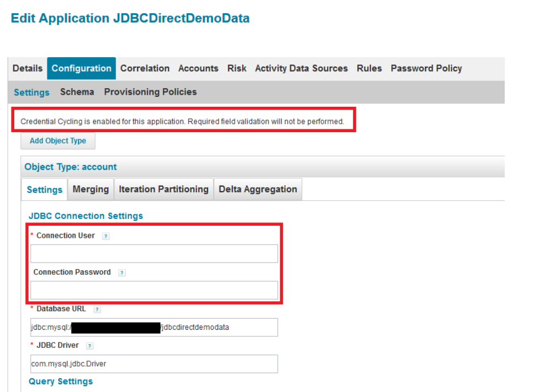Focus the Connection Password input box
This screenshot has height=392, width=546.
[154, 290]
